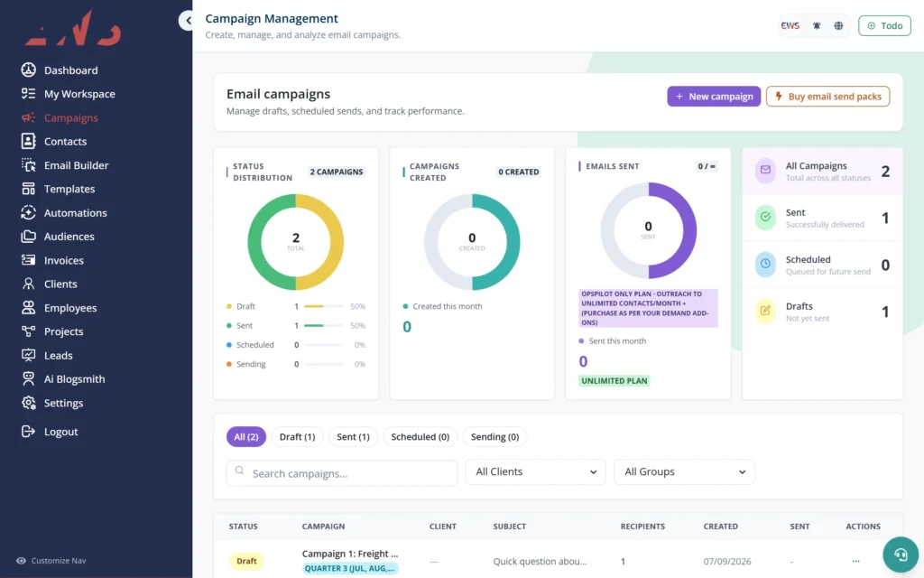This screenshot has height=578, width=924.
Task: Click Buy email send packs button
Action: pyautogui.click(x=828, y=96)
